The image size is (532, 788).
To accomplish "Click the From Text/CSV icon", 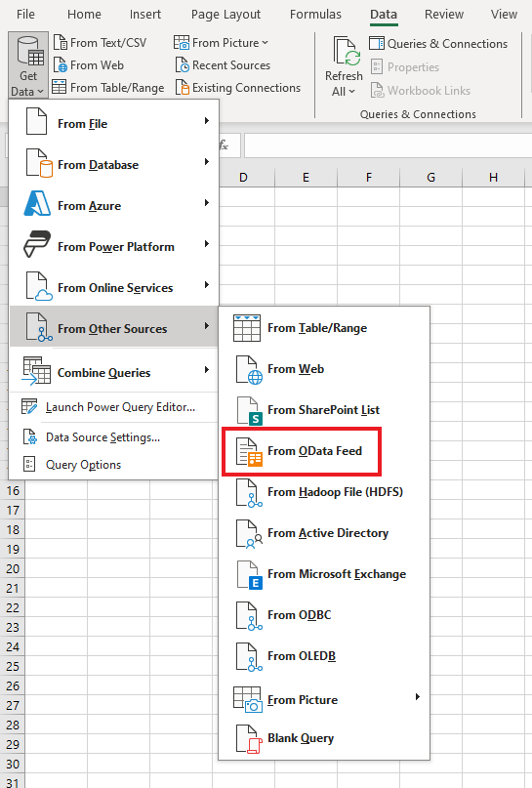I will coord(61,43).
